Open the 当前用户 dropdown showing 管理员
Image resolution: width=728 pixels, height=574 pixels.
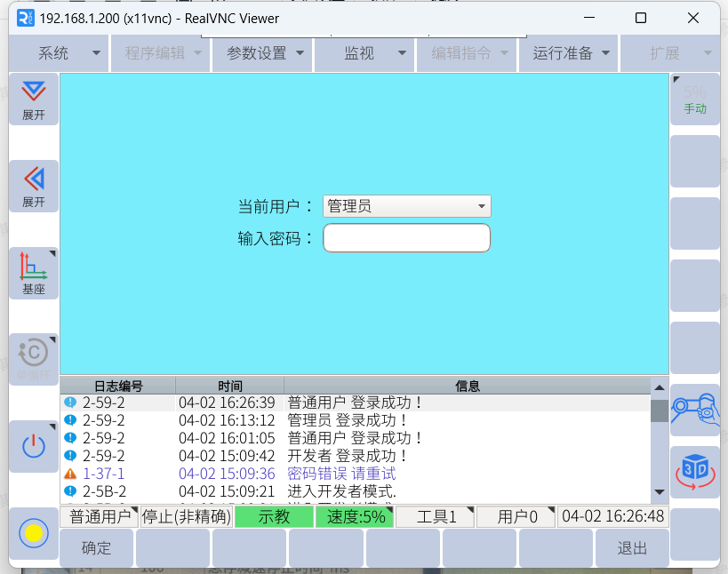(x=406, y=206)
